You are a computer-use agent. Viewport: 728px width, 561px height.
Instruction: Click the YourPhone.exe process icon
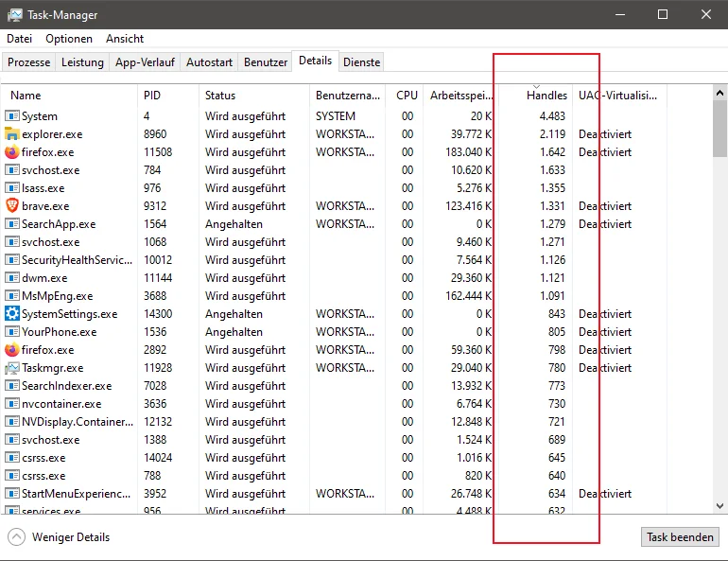point(12,331)
